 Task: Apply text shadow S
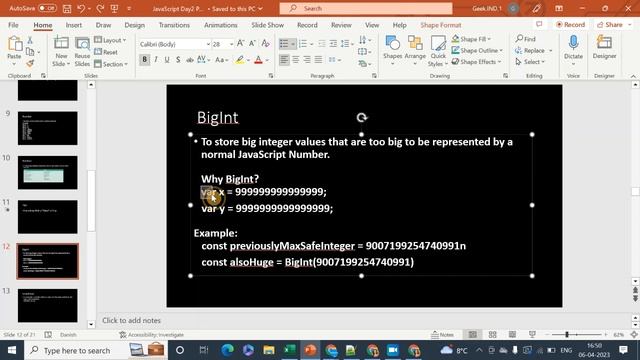pos(178,60)
